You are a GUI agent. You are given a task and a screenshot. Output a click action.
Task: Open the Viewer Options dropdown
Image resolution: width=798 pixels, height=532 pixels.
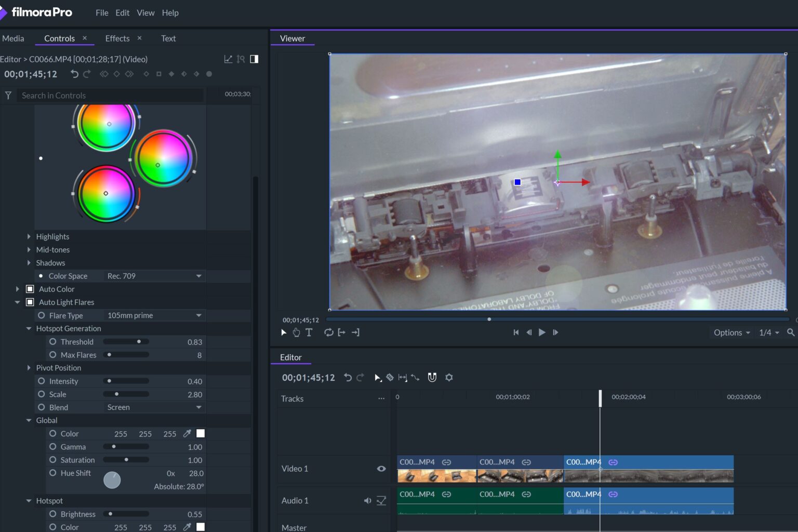[731, 332]
